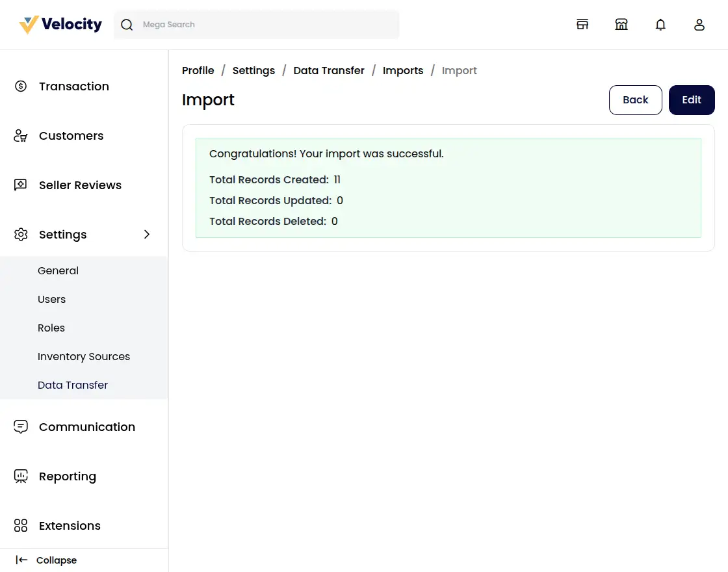Viewport: 728px width, 572px height.
Task: Click the first storefront icon in header
Action: (x=582, y=25)
